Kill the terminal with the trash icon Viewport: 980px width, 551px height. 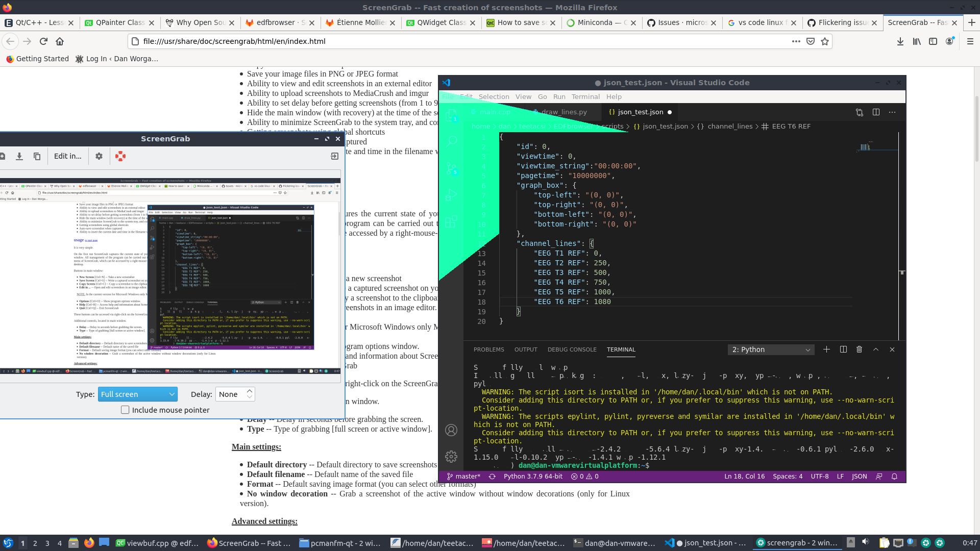pyautogui.click(x=859, y=349)
